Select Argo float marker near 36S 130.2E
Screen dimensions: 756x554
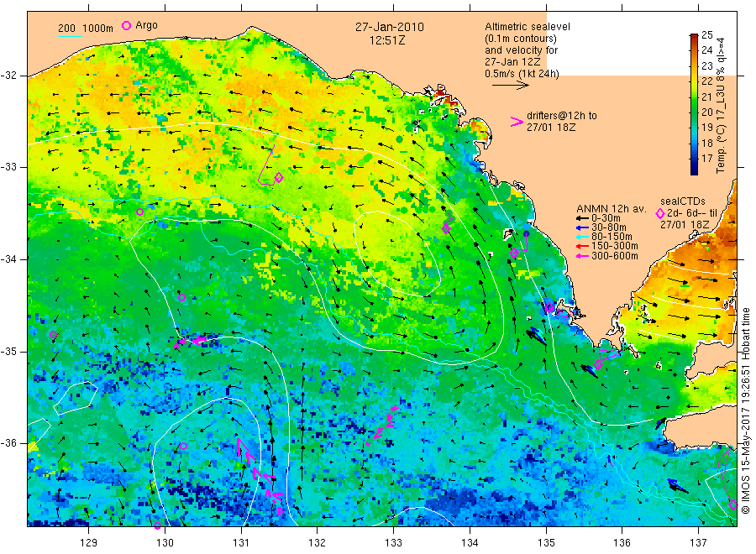pyautogui.click(x=183, y=446)
